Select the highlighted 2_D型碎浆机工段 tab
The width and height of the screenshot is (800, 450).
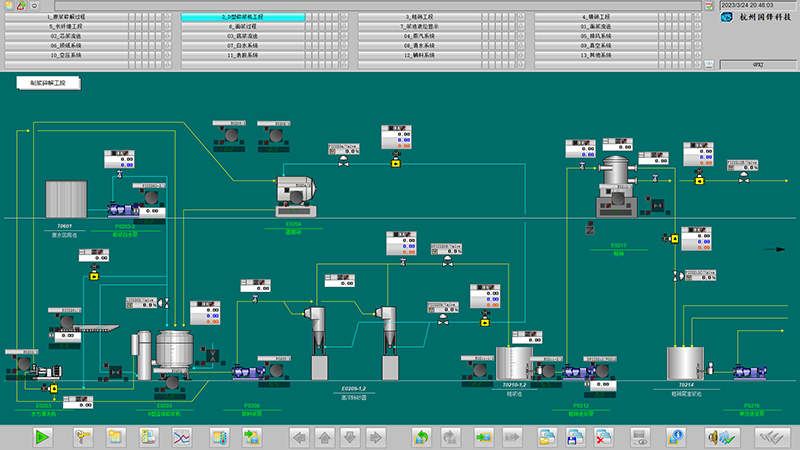click(243, 18)
